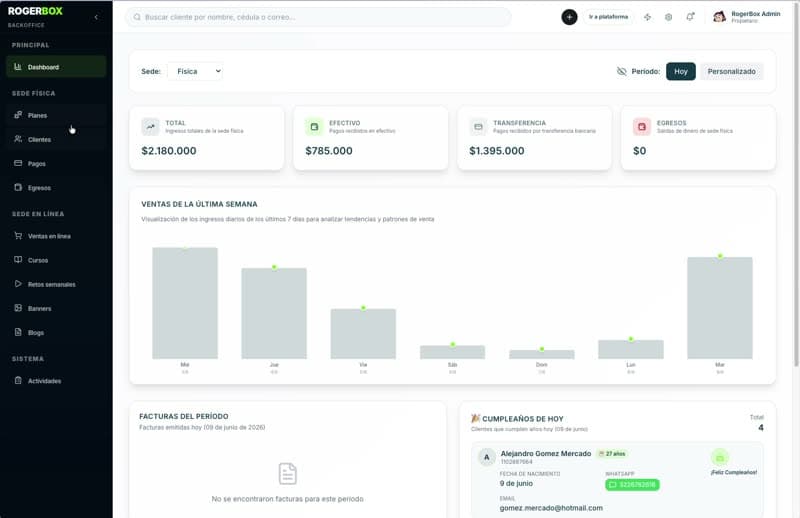Screen dimensions: 800x518
Task: Click the RogerBox Admin avatar
Action: point(719,17)
